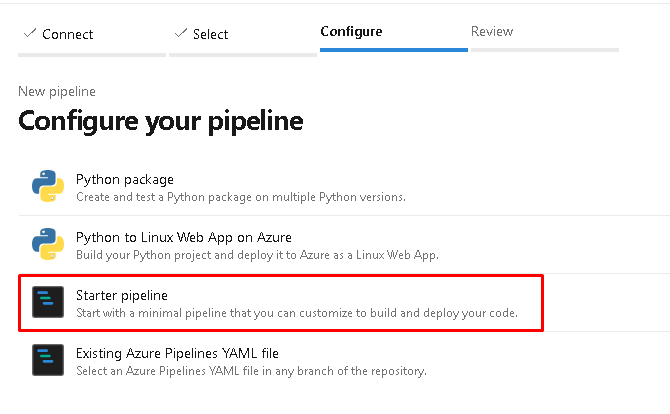This screenshot has width=670, height=414.
Task: Click the Starter pipeline YAML icon
Action: [x=48, y=303]
